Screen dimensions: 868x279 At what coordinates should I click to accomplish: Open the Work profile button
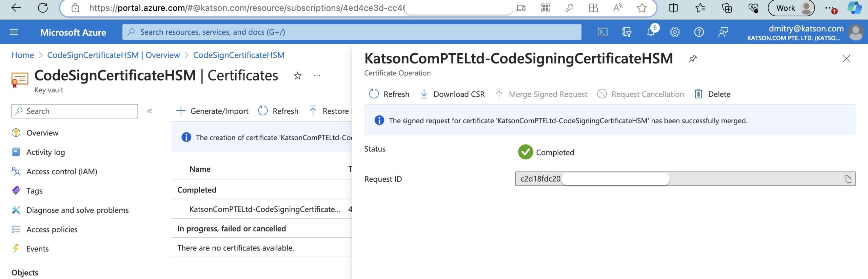[791, 8]
